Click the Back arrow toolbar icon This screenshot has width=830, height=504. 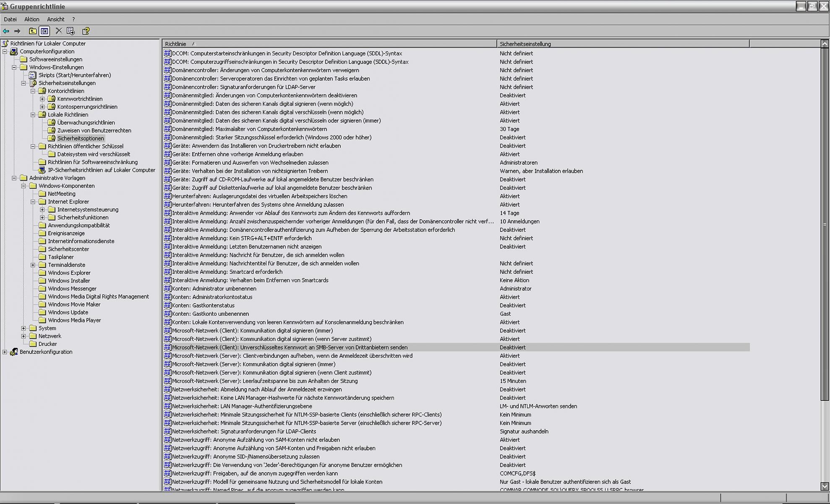click(6, 31)
